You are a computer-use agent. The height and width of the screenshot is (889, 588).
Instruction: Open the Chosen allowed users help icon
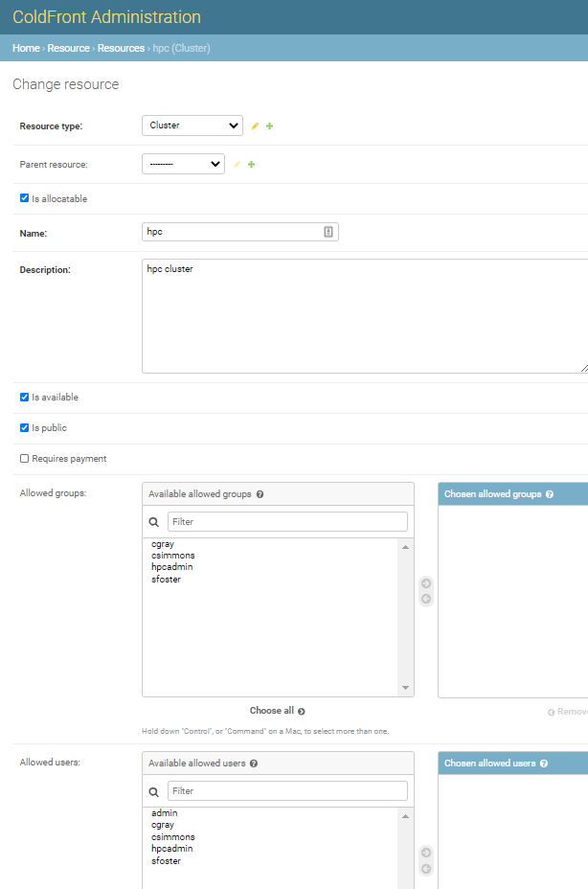point(544,764)
